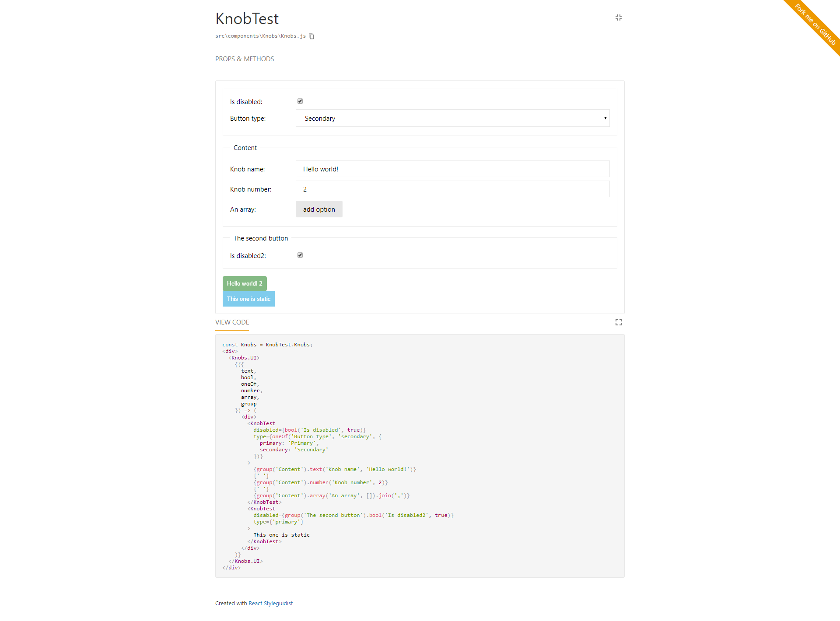
Task: Open the PROPS & METHODS section
Action: point(244,59)
